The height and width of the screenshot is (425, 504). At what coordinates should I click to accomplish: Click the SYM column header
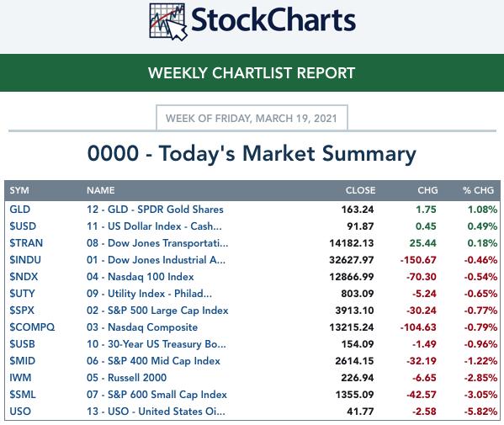point(19,190)
